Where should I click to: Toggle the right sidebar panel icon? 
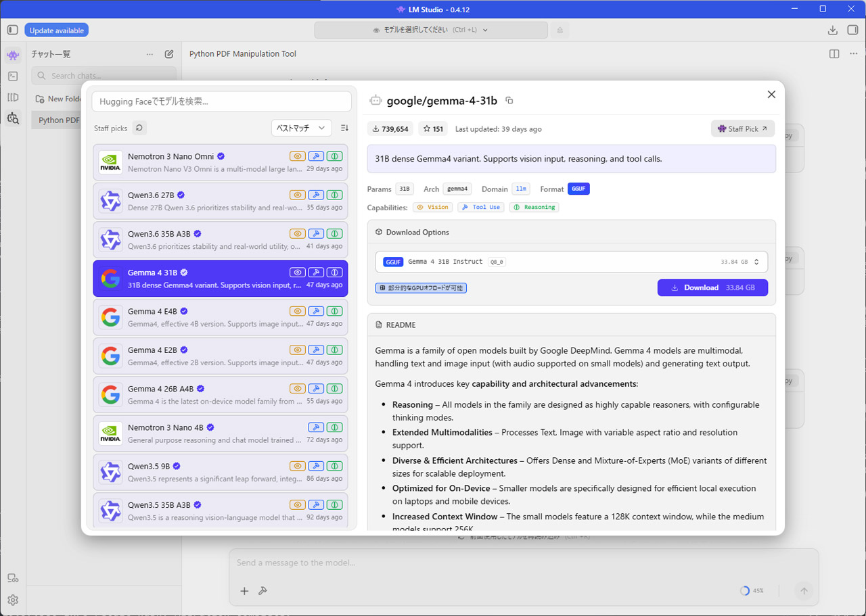click(852, 30)
